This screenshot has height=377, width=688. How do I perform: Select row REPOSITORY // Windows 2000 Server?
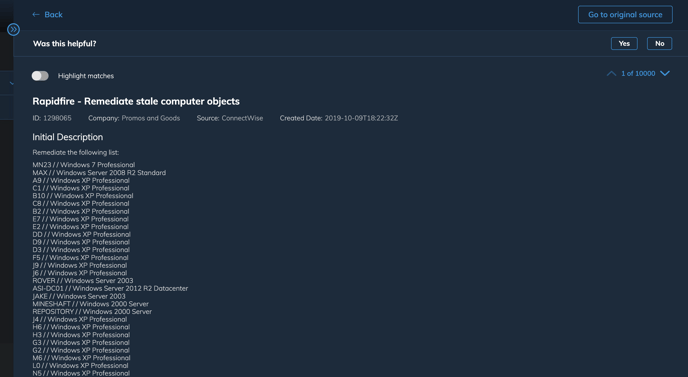pos(92,312)
